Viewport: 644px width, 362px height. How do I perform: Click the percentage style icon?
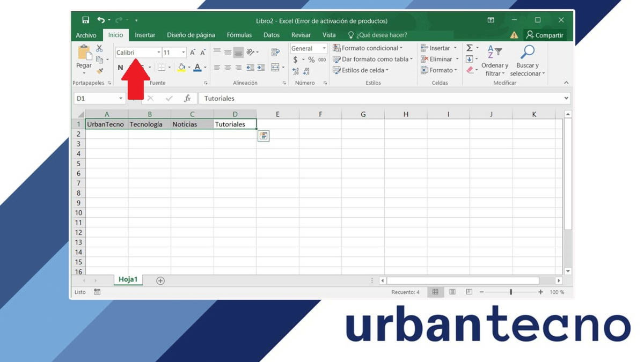click(x=311, y=60)
